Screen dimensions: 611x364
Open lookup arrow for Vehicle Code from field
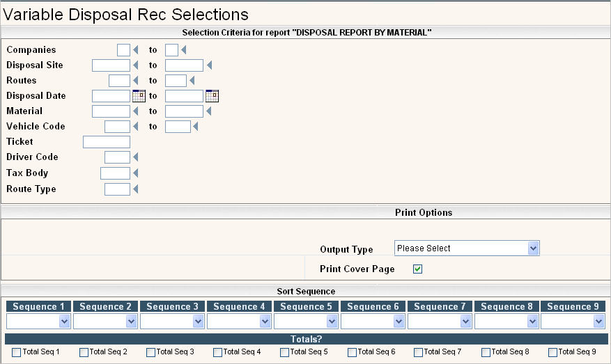[x=136, y=127]
